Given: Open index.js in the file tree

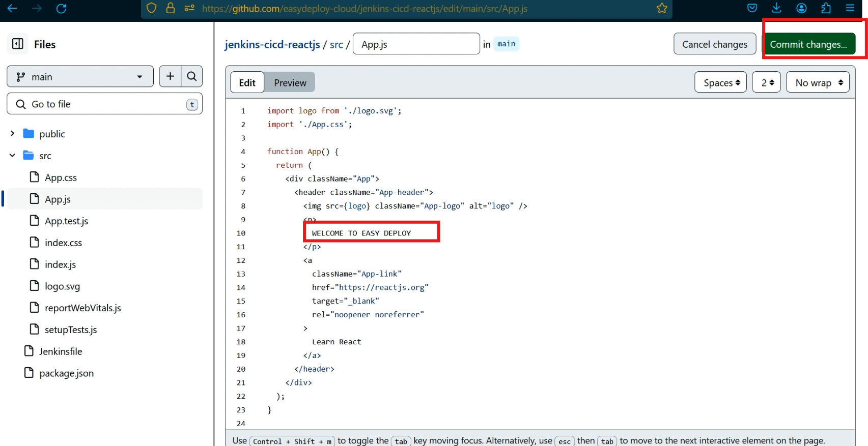Looking at the screenshot, I should pyautogui.click(x=60, y=264).
